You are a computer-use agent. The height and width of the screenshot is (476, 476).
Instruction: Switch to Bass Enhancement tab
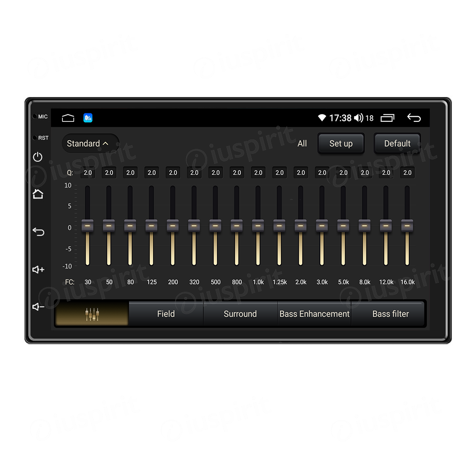[314, 314]
